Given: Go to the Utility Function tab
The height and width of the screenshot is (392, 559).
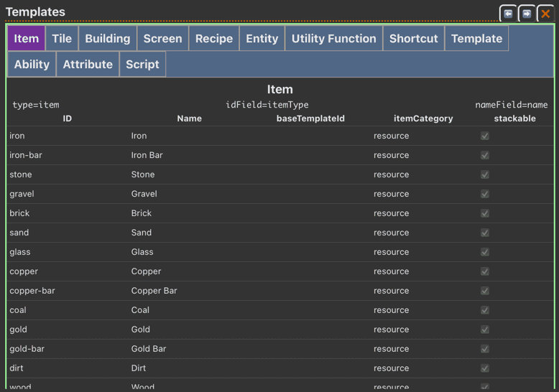Looking at the screenshot, I should [x=333, y=39].
